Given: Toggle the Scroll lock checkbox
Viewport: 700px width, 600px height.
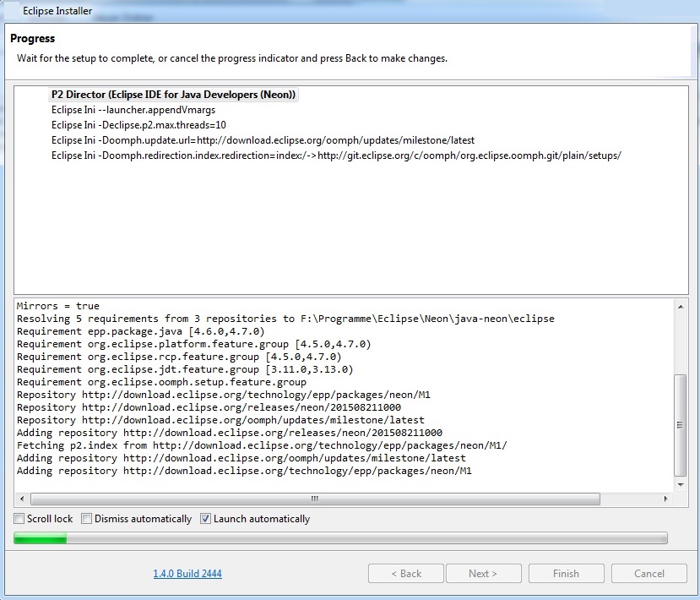Looking at the screenshot, I should pyautogui.click(x=19, y=519).
